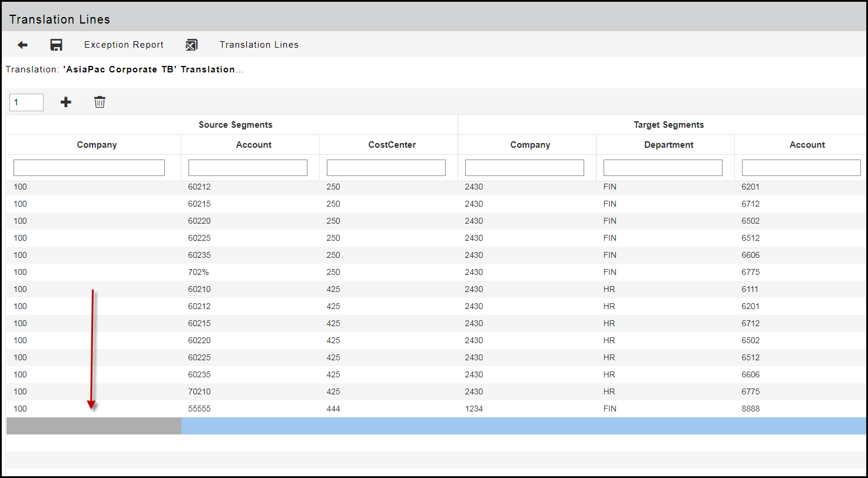Save translation lines with the disk icon

57,45
